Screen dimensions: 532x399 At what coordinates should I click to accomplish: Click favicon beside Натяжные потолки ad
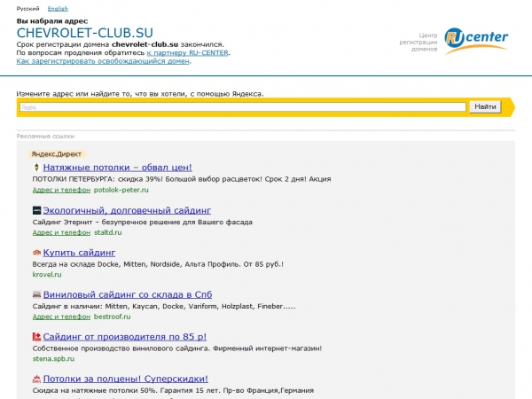tap(36, 168)
